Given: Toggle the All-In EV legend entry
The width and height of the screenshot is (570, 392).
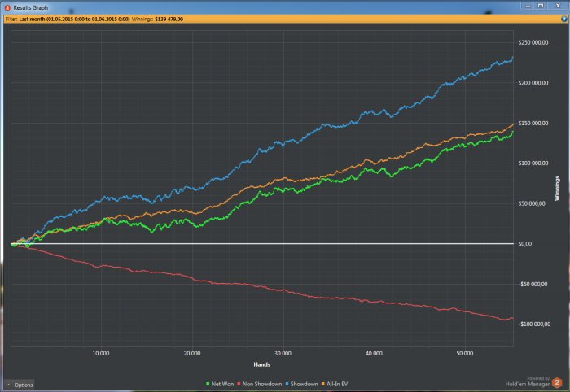Looking at the screenshot, I should (x=335, y=384).
